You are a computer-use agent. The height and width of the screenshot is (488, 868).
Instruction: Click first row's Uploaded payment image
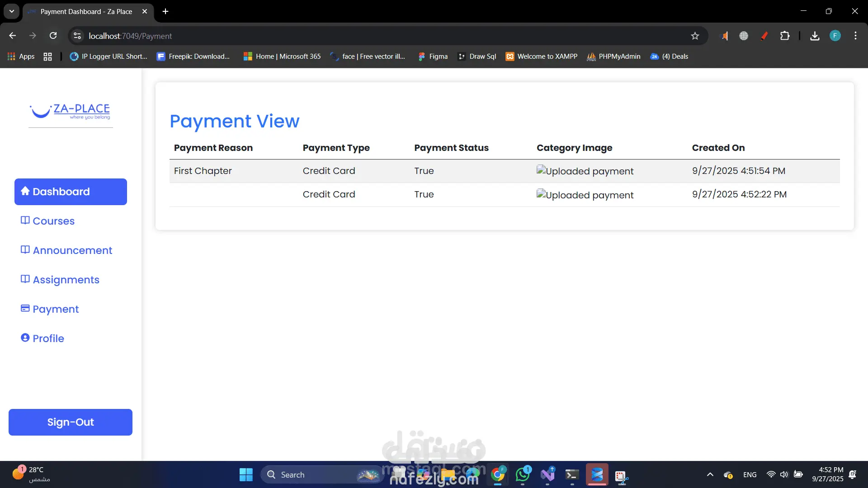pos(541,170)
